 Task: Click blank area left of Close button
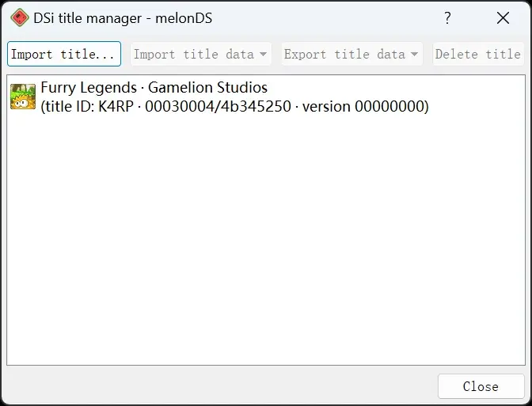[222, 386]
